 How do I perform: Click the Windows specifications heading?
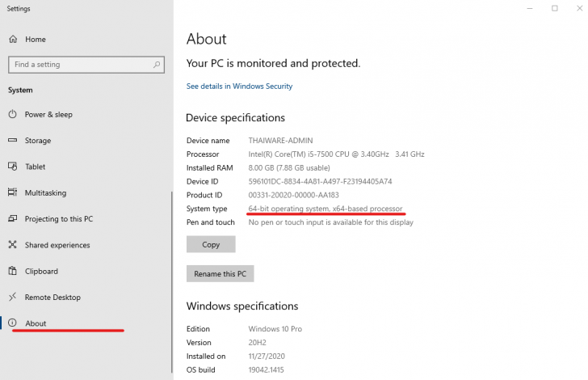(x=242, y=306)
